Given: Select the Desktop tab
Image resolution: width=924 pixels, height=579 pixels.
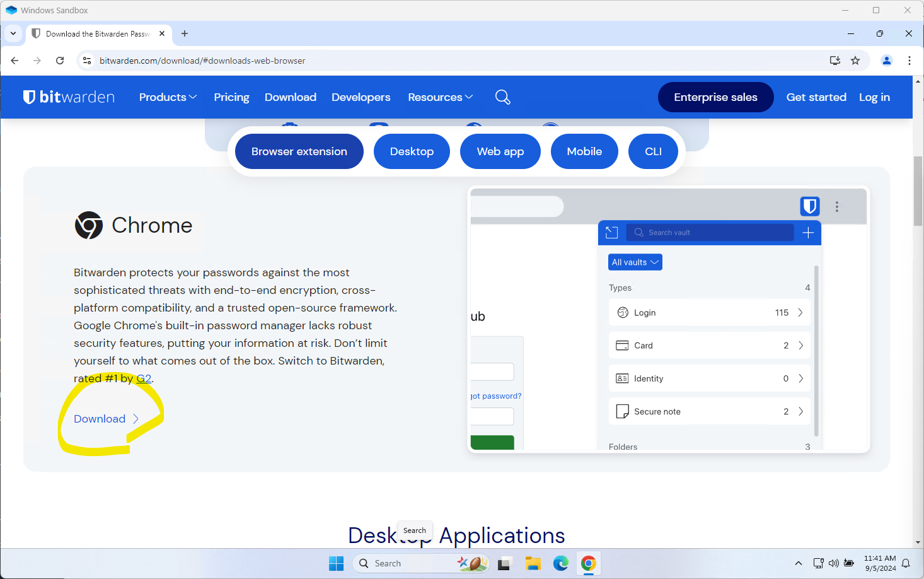Looking at the screenshot, I should coord(412,151).
